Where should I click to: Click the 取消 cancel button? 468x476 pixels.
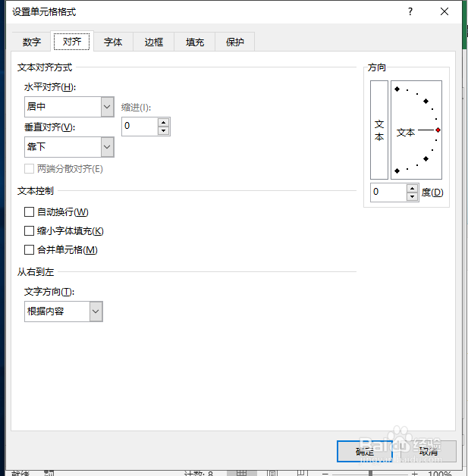pyautogui.click(x=429, y=451)
